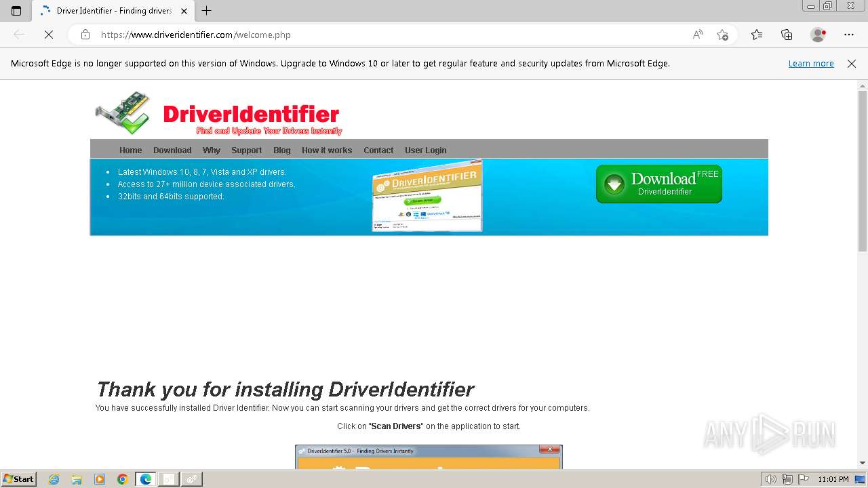
Task: Click the scrollbar down arrow
Action: click(863, 463)
